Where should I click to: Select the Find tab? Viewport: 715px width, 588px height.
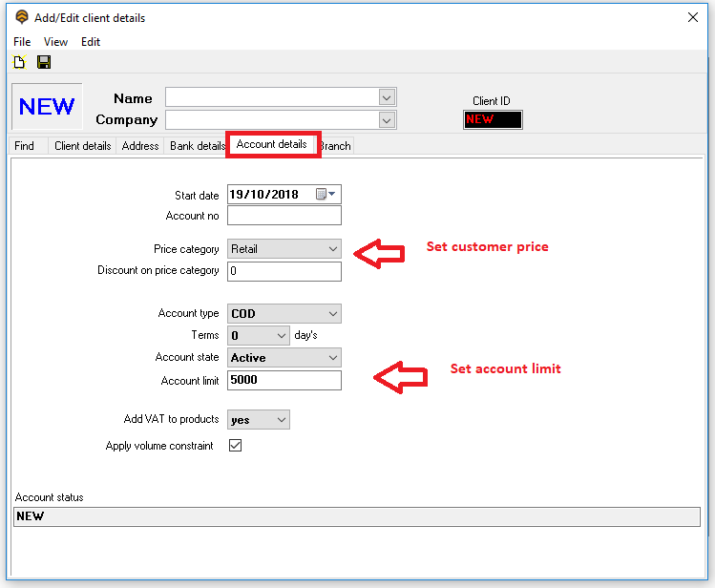pos(25,146)
